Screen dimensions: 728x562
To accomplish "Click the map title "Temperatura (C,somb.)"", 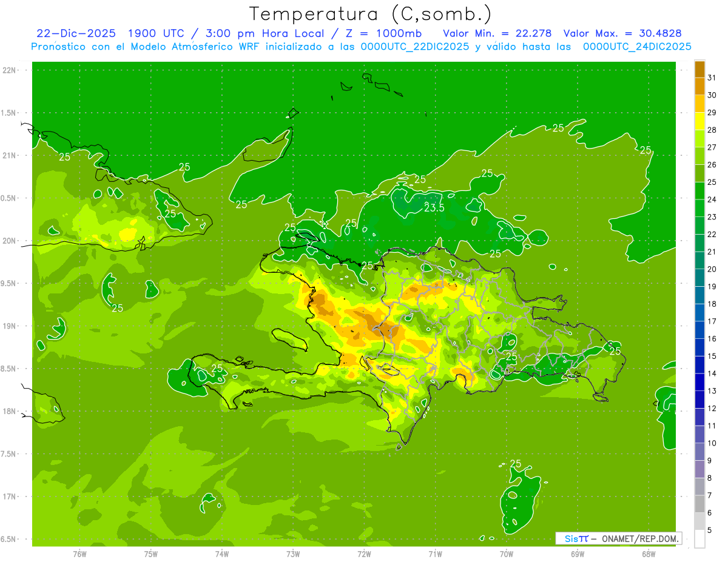I will [371, 14].
